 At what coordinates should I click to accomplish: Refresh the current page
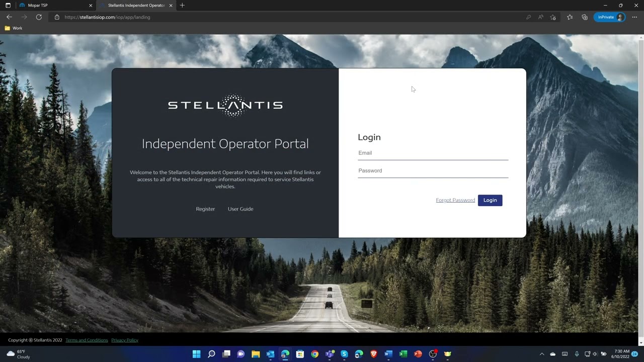click(39, 17)
